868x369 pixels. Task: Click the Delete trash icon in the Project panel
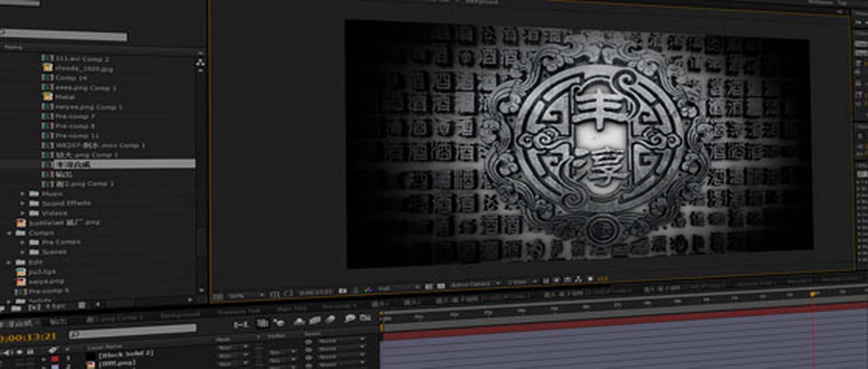82,305
